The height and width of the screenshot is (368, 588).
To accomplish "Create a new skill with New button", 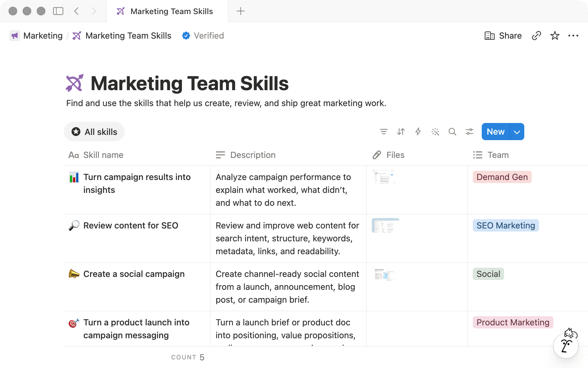I will [x=496, y=132].
